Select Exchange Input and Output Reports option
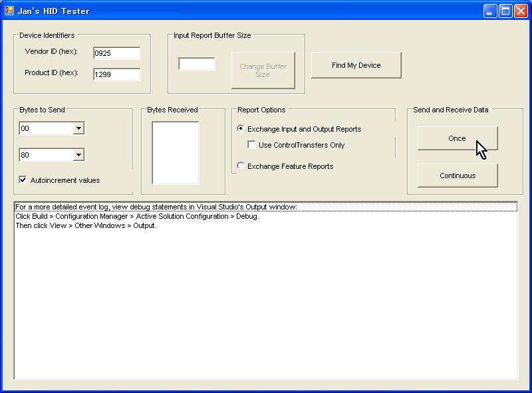532x393 pixels. [241, 128]
